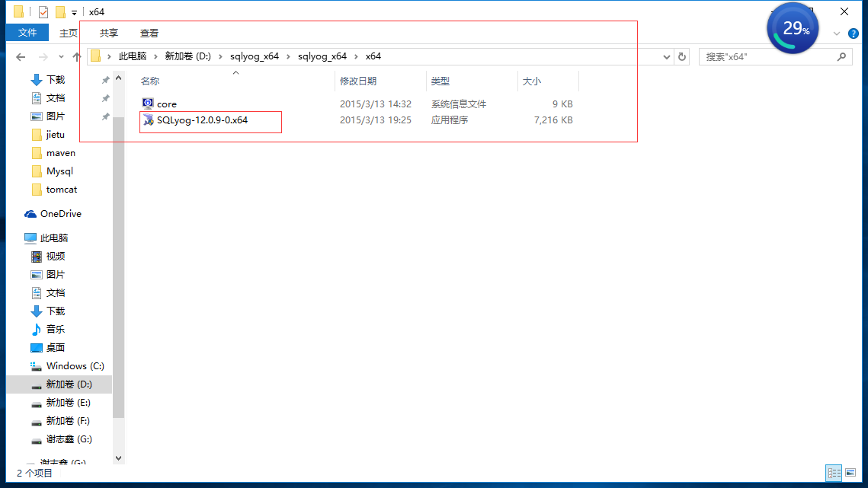The image size is (868, 488).
Task: Switch to details view layout icon
Action: 834,473
